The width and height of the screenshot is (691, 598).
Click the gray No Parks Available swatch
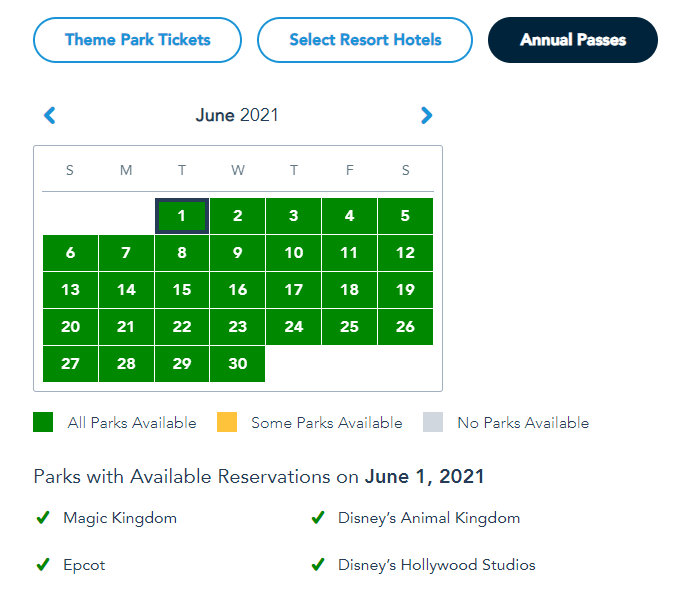[433, 422]
